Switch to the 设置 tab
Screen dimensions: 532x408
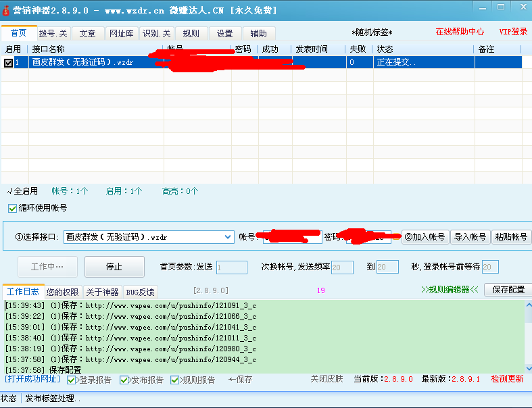tap(224, 33)
